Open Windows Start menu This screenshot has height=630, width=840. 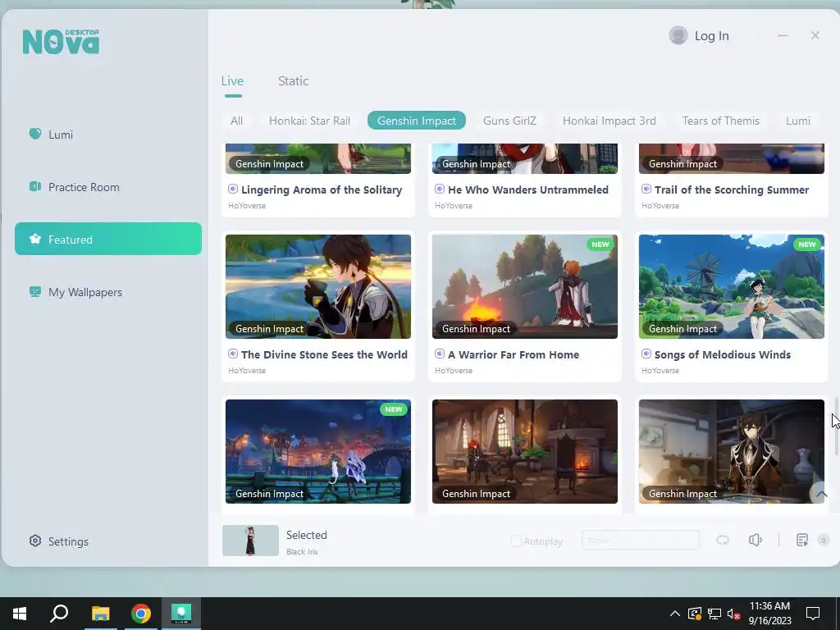(x=20, y=614)
